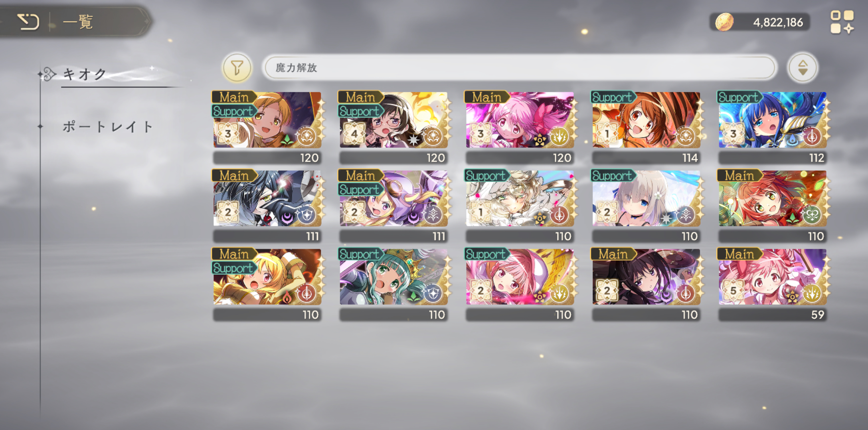Open the filter funnel icon
The image size is (868, 430).
237,68
